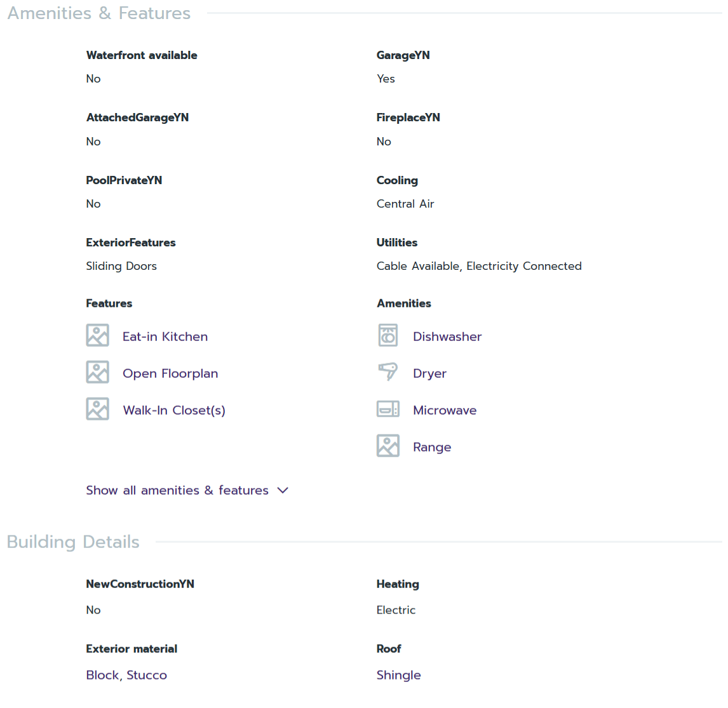Click the Amenities & Features section heading
728x708 pixels.
pyautogui.click(x=99, y=13)
